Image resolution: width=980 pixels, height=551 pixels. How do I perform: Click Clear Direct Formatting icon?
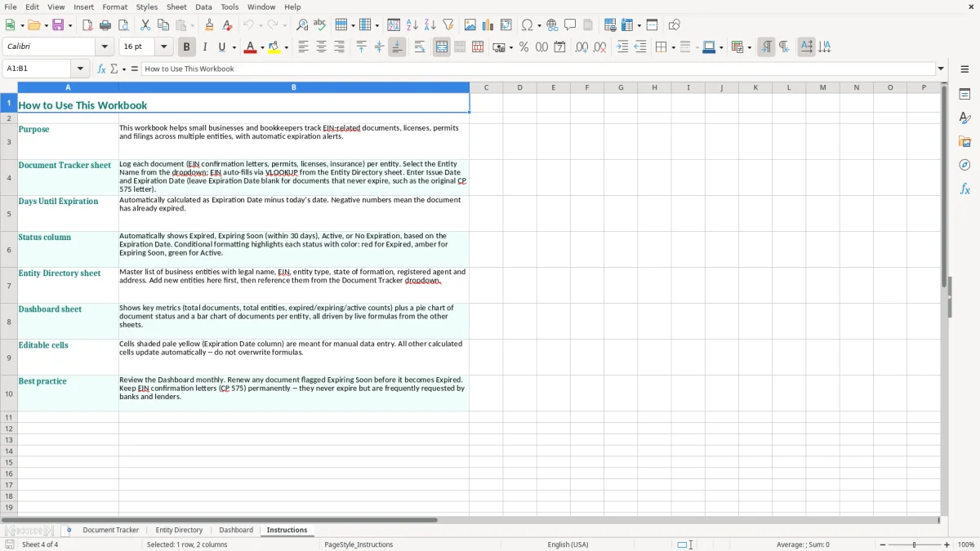[228, 25]
